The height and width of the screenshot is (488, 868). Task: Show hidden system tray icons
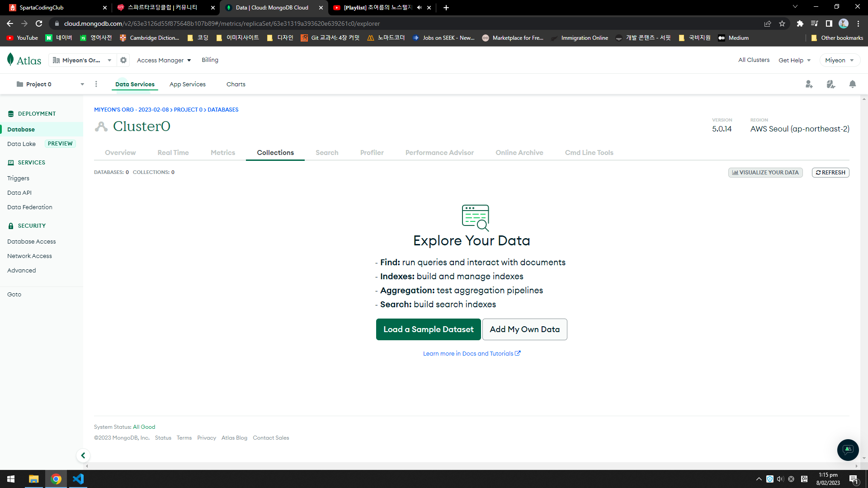759,479
